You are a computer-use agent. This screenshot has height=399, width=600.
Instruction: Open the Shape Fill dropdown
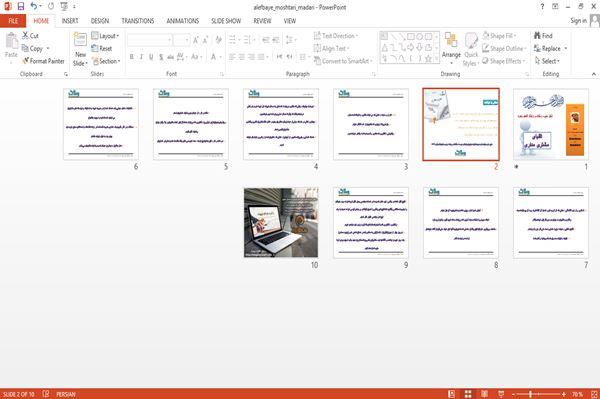click(x=499, y=36)
